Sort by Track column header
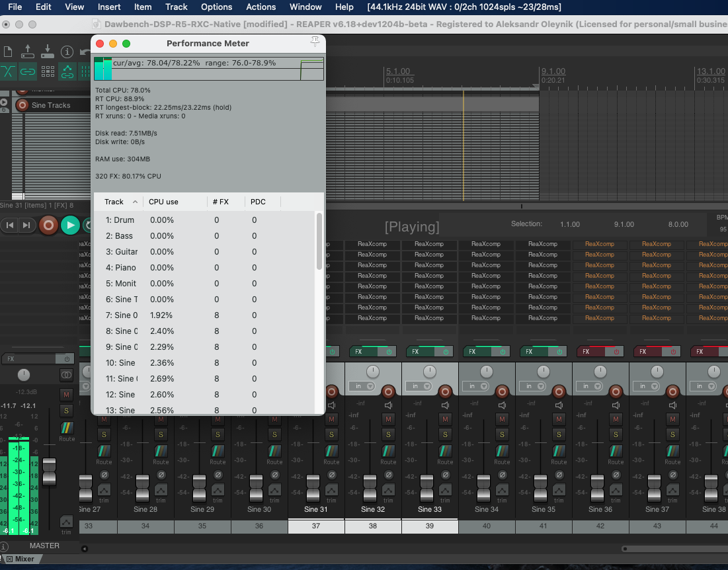This screenshot has width=728, height=570. click(x=114, y=202)
